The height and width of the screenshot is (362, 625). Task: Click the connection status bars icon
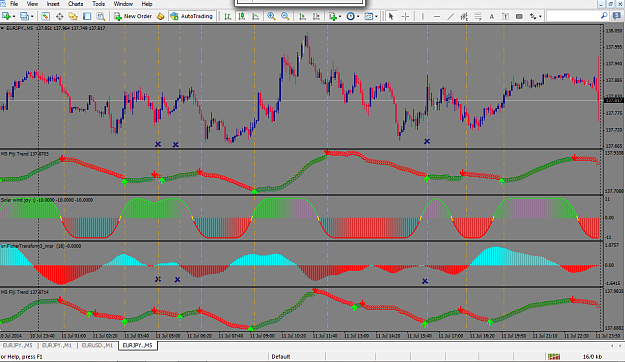point(554,356)
